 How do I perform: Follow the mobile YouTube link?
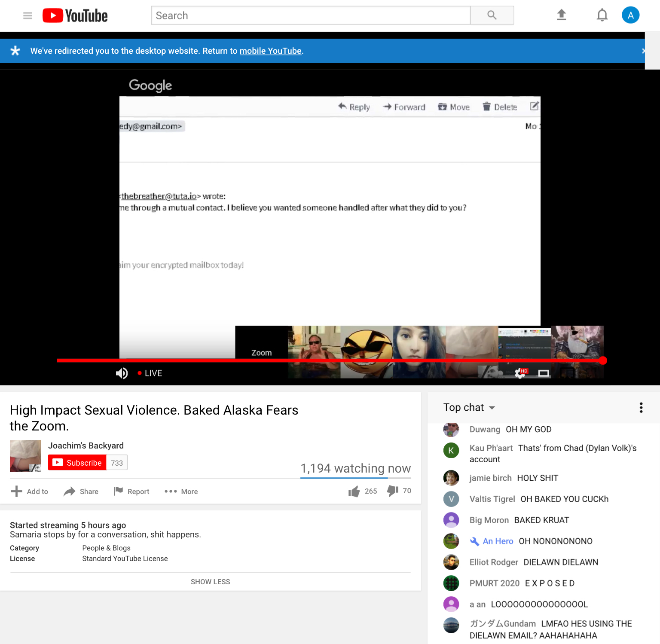tap(271, 51)
